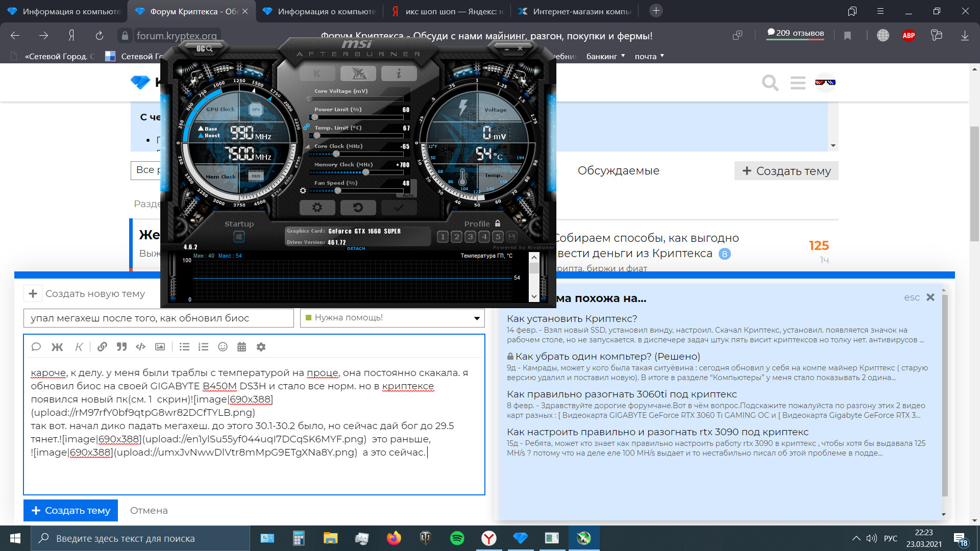Insert preformatted code in editor
The image size is (980, 551).
pyautogui.click(x=140, y=347)
